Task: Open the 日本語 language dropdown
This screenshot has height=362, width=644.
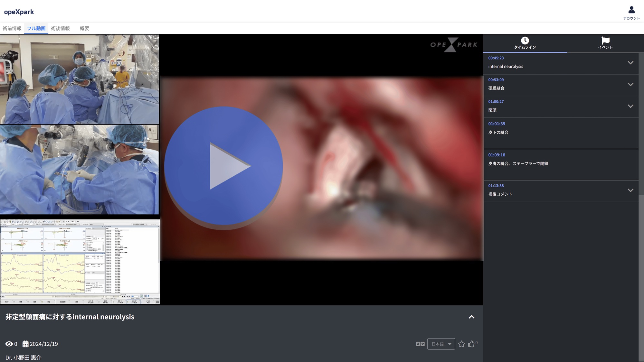Action: click(441, 344)
